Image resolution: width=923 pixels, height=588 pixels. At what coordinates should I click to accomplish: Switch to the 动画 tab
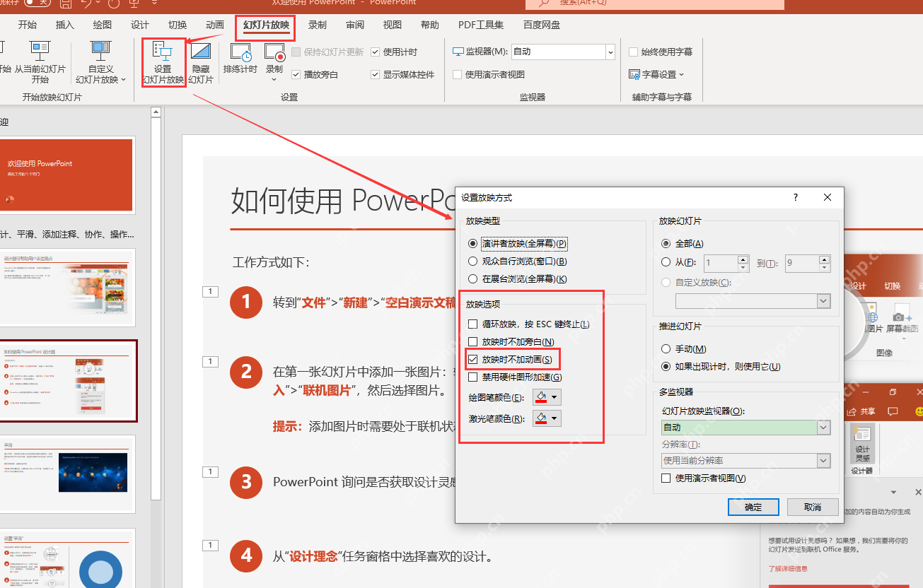[215, 25]
